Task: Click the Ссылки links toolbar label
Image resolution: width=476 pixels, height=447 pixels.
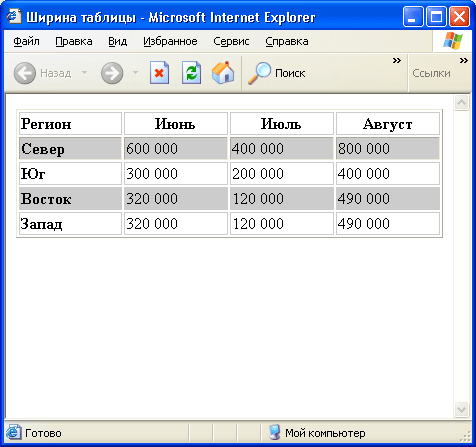Action: coord(431,73)
